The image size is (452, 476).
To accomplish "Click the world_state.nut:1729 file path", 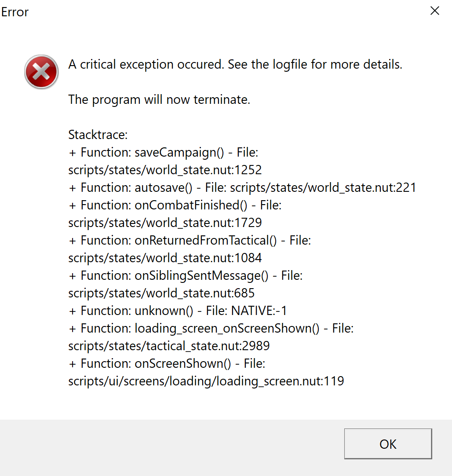I will (165, 223).
